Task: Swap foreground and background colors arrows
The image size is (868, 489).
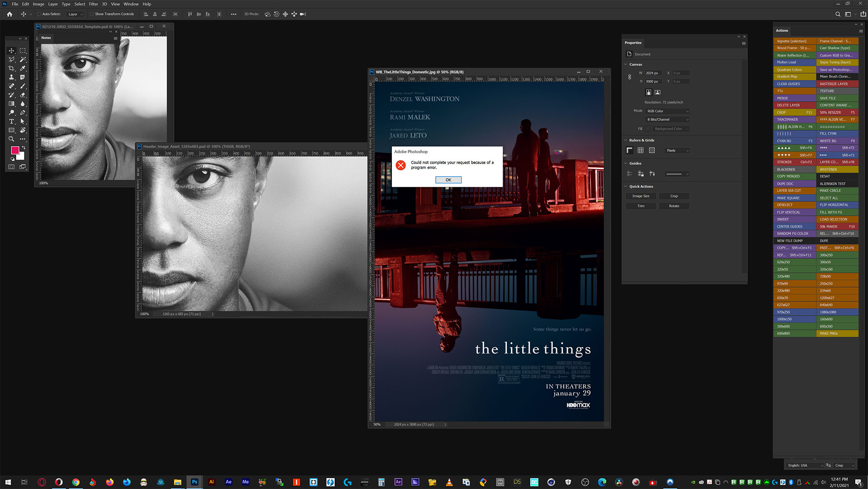Action: pos(24,148)
